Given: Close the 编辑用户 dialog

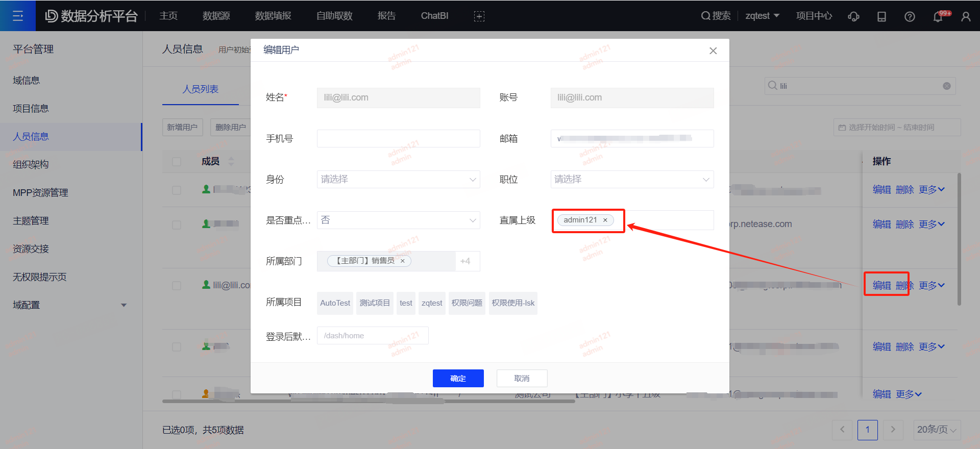Looking at the screenshot, I should coord(713,51).
